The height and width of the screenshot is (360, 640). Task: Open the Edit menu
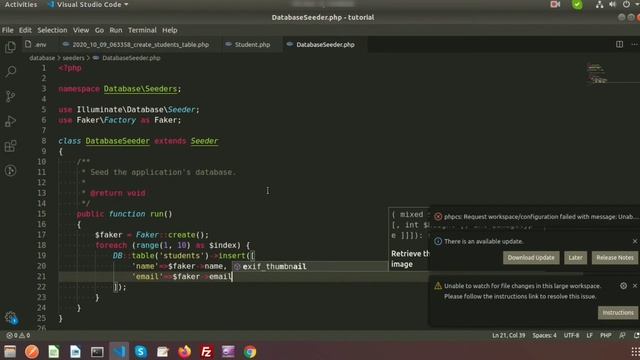[25, 30]
